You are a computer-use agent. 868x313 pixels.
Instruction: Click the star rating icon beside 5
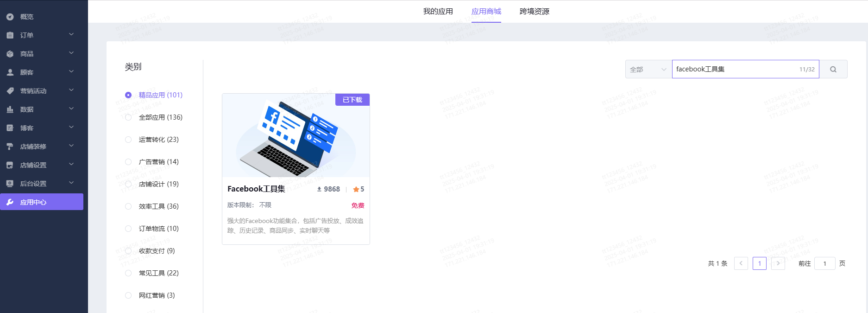pyautogui.click(x=356, y=189)
